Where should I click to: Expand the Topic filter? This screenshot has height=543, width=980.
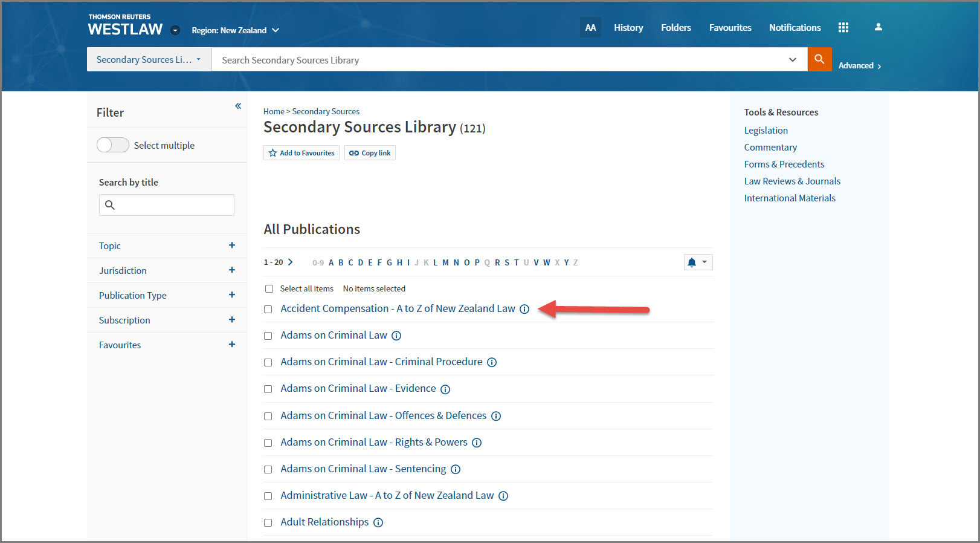[x=232, y=245]
